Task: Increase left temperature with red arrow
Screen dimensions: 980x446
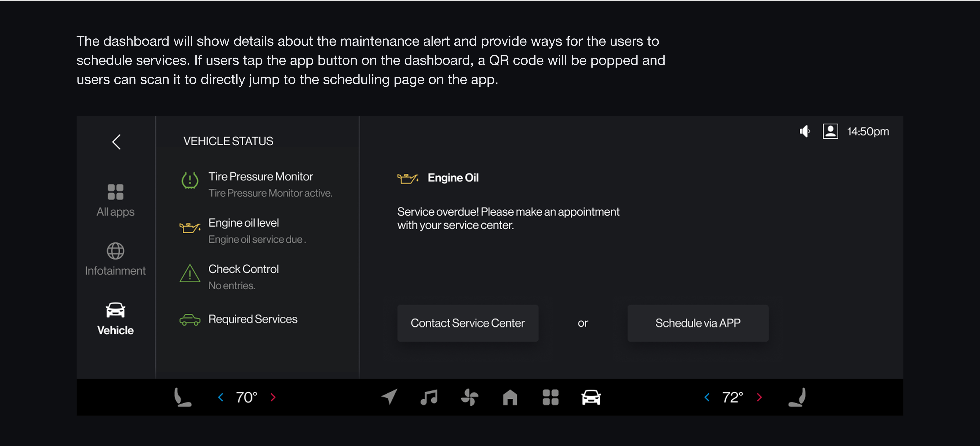Action: 273,397
